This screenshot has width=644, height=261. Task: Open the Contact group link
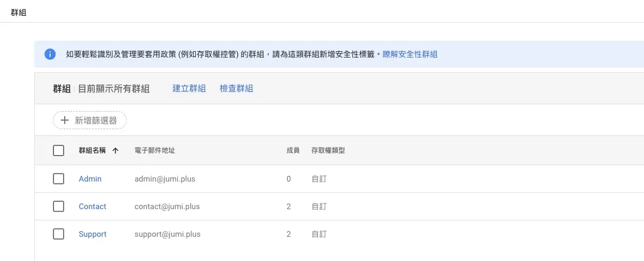tap(92, 206)
